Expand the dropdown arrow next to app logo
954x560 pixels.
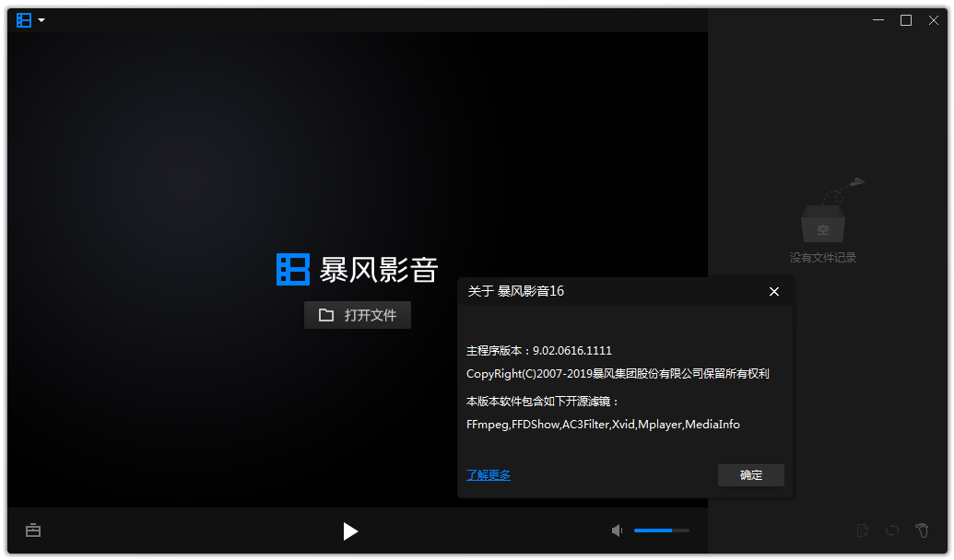click(38, 19)
